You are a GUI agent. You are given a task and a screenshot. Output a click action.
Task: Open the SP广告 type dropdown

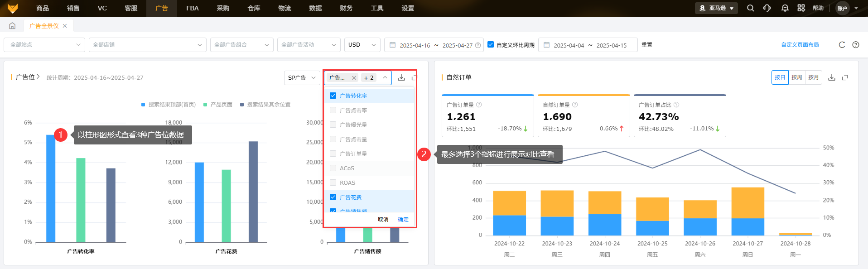(x=302, y=78)
